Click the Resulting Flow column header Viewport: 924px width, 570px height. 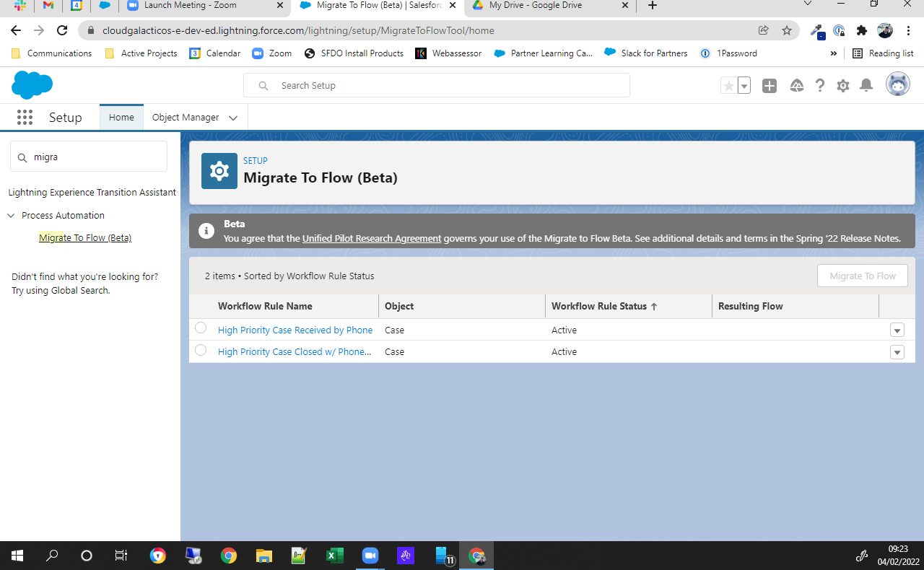click(x=751, y=306)
